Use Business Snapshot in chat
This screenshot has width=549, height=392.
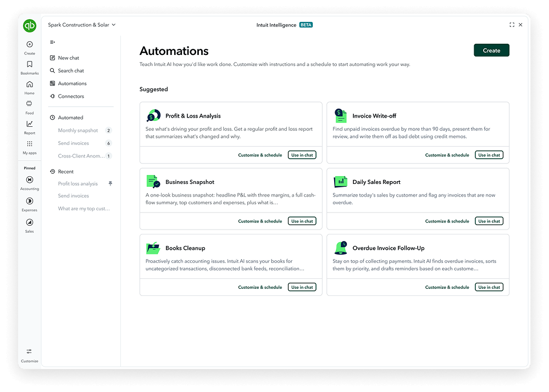pyautogui.click(x=302, y=221)
